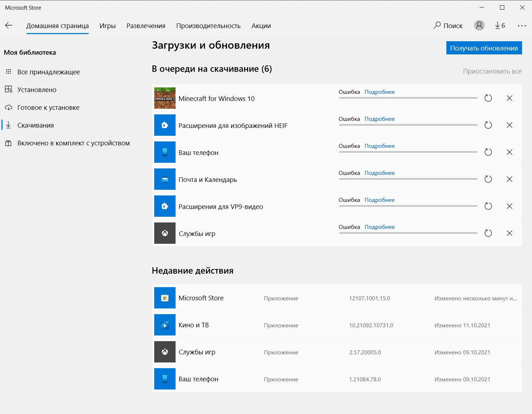Switch to Производительность tab
The height and width of the screenshot is (414, 532).
[208, 26]
